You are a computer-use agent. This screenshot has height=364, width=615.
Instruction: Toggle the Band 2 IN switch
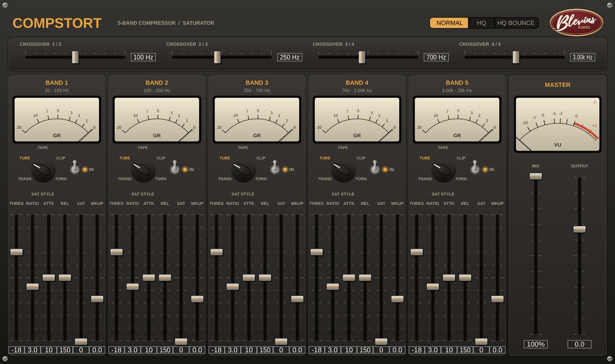point(175,167)
